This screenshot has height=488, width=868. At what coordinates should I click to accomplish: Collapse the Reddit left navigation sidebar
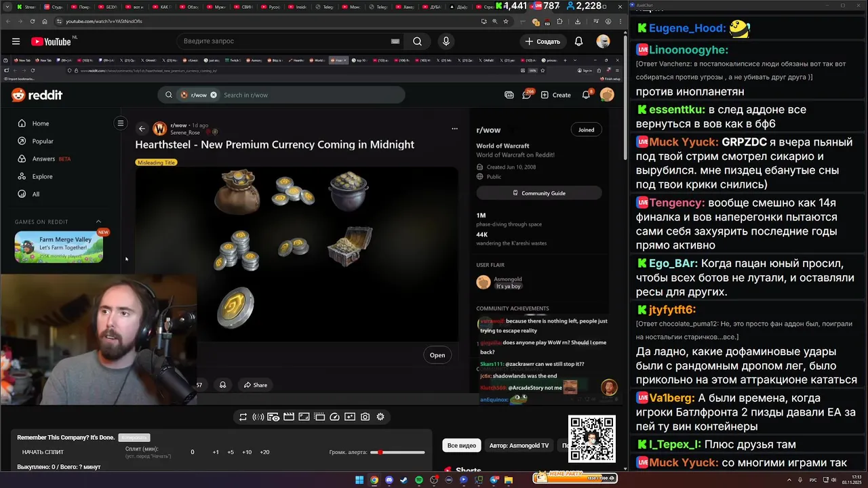(x=121, y=123)
